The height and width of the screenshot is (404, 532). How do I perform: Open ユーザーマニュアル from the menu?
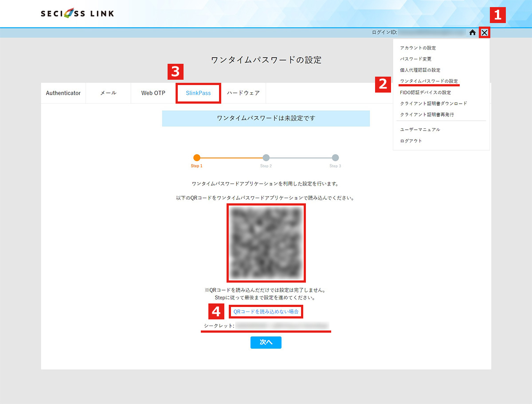click(420, 129)
